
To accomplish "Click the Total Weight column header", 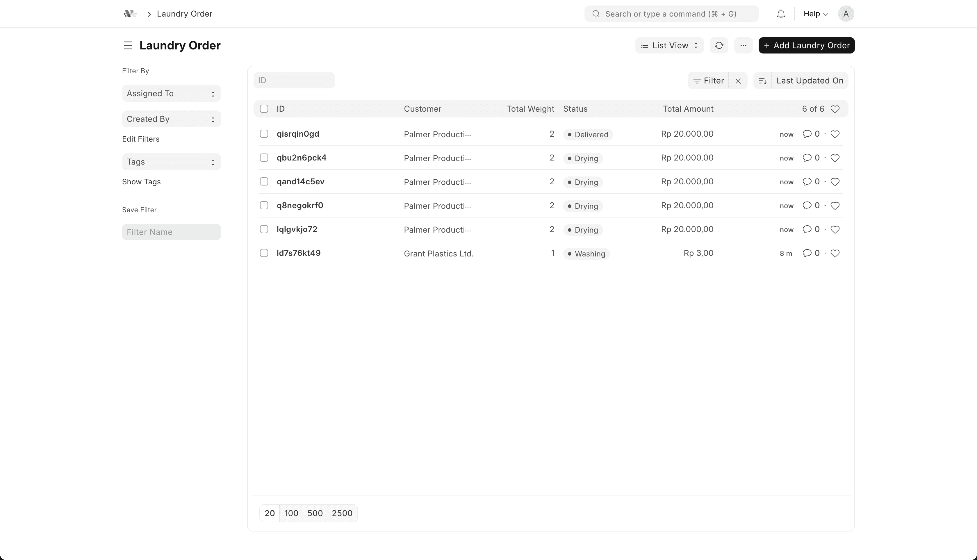I will [x=530, y=109].
